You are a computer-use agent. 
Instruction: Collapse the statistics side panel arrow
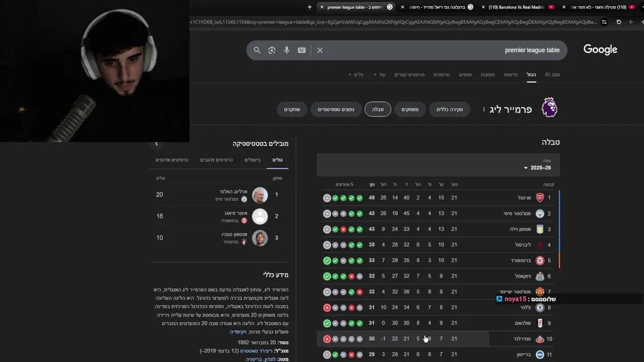click(156, 144)
